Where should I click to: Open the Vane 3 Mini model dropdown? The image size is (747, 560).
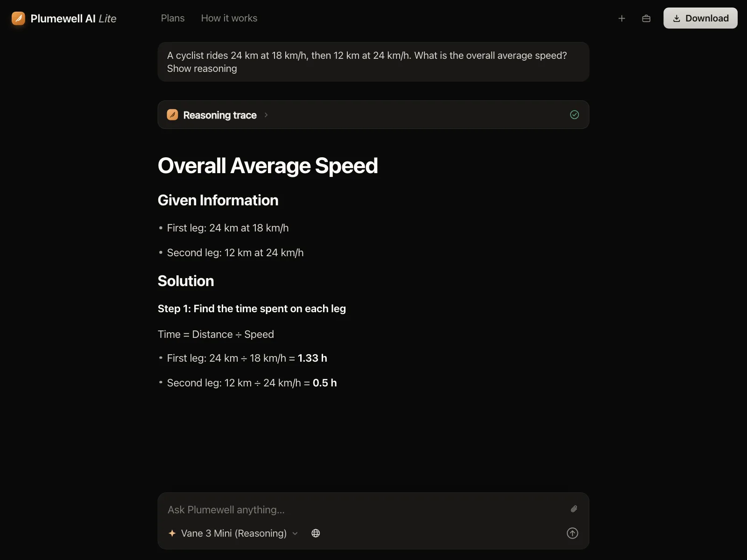(233, 533)
